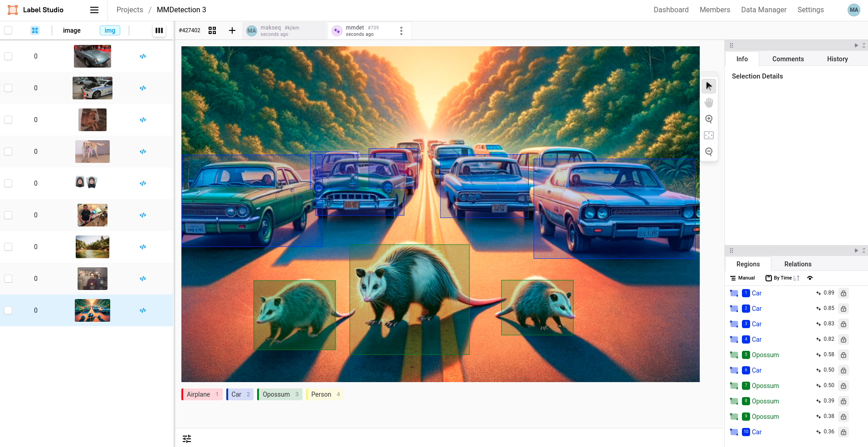Open the Data Manager link

tap(764, 10)
